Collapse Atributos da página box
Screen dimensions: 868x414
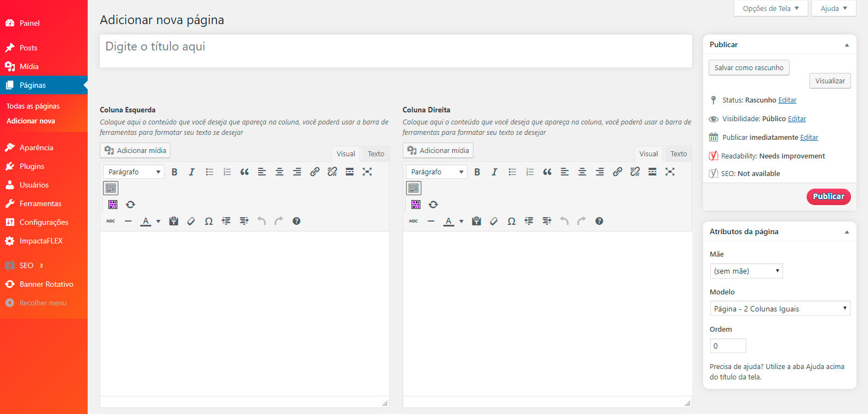(x=847, y=232)
